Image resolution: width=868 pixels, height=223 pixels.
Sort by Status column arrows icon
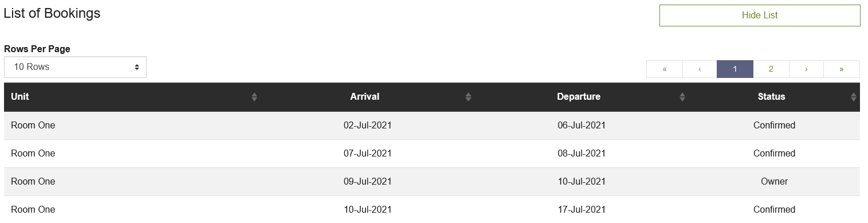(x=854, y=97)
